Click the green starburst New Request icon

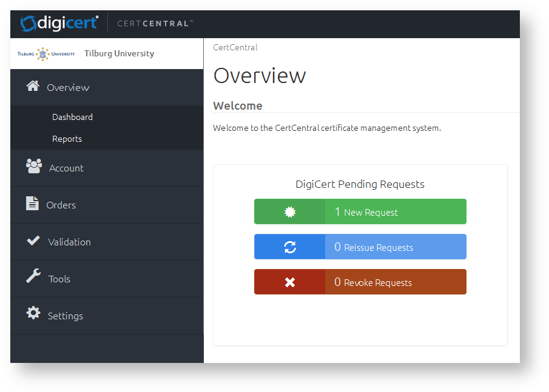click(x=290, y=212)
